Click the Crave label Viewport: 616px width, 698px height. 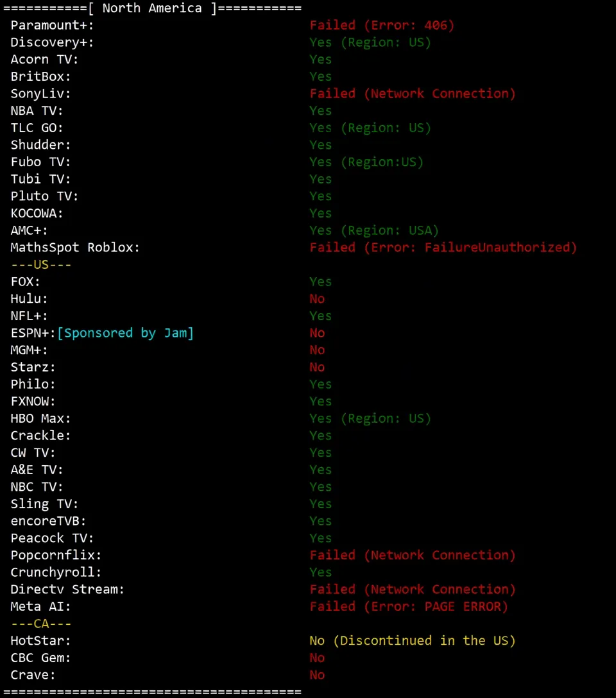point(33,675)
